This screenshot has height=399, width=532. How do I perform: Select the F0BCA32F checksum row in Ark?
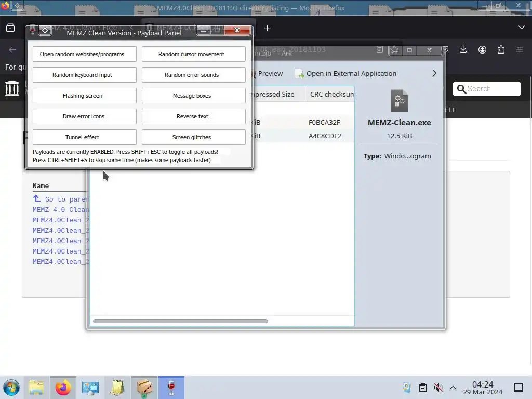[x=303, y=122]
